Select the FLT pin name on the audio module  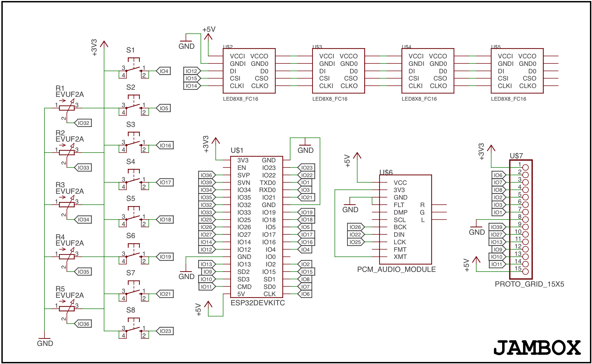point(399,205)
